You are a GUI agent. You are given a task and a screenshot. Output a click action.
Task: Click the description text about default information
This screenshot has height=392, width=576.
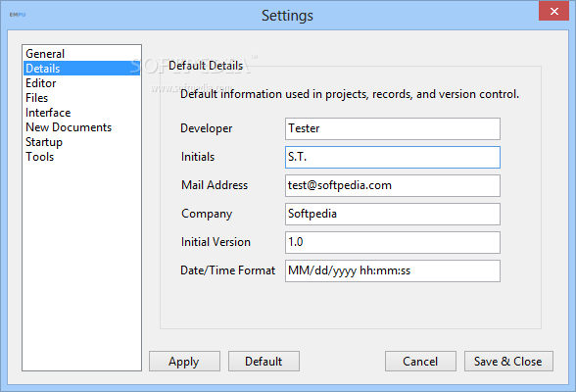tap(350, 94)
